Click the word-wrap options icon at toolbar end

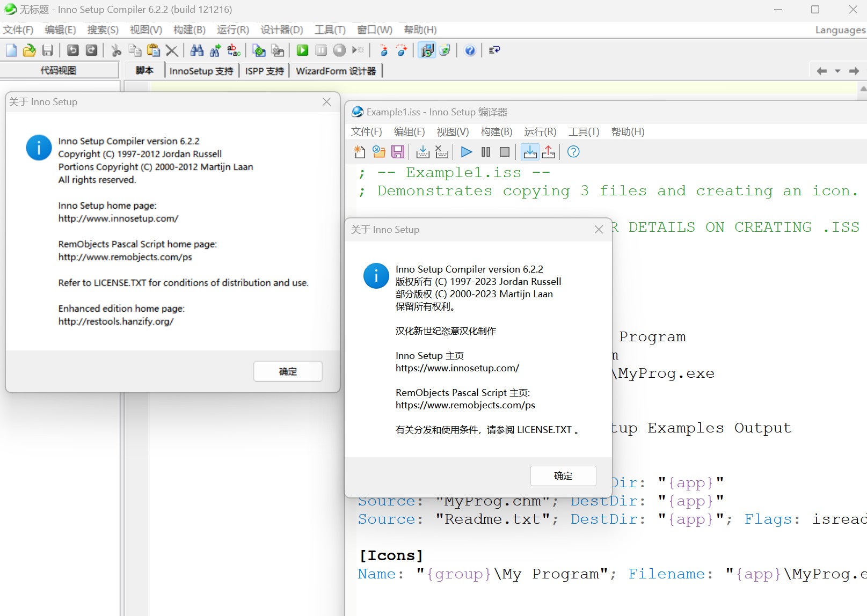[x=494, y=50]
